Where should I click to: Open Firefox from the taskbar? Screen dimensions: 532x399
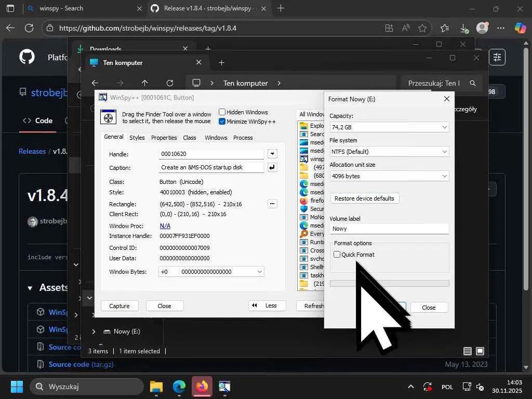coord(202,386)
